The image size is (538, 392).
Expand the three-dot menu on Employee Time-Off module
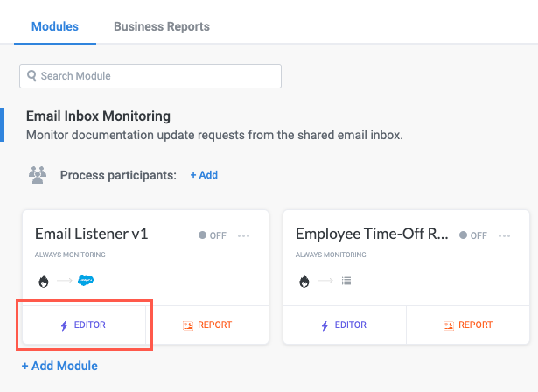point(505,235)
